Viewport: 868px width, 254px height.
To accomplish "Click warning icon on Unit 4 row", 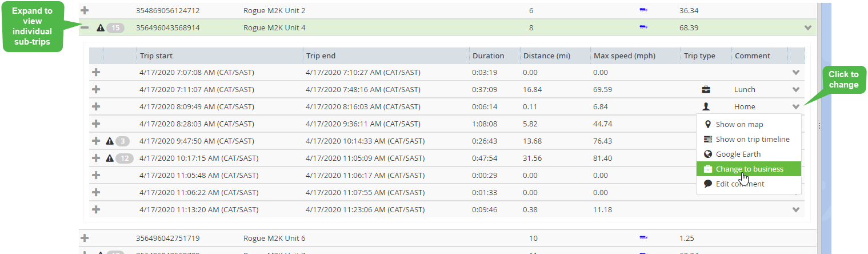I will [101, 27].
